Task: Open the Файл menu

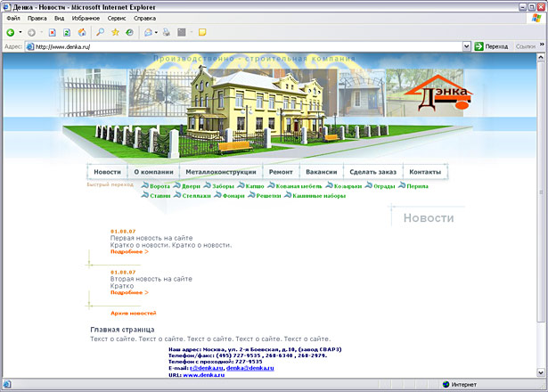Action: click(13, 18)
